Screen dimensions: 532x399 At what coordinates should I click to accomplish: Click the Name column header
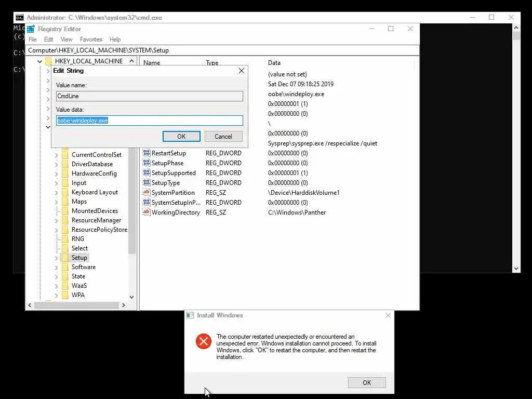pyautogui.click(x=152, y=63)
